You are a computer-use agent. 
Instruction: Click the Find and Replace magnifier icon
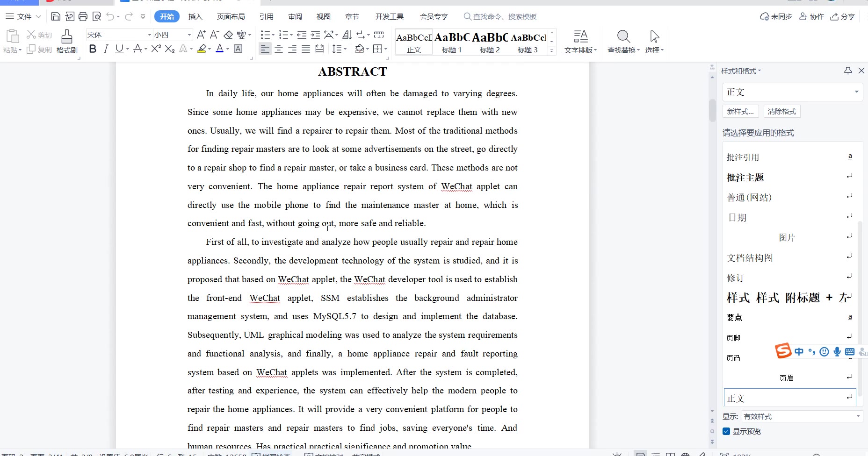point(623,37)
